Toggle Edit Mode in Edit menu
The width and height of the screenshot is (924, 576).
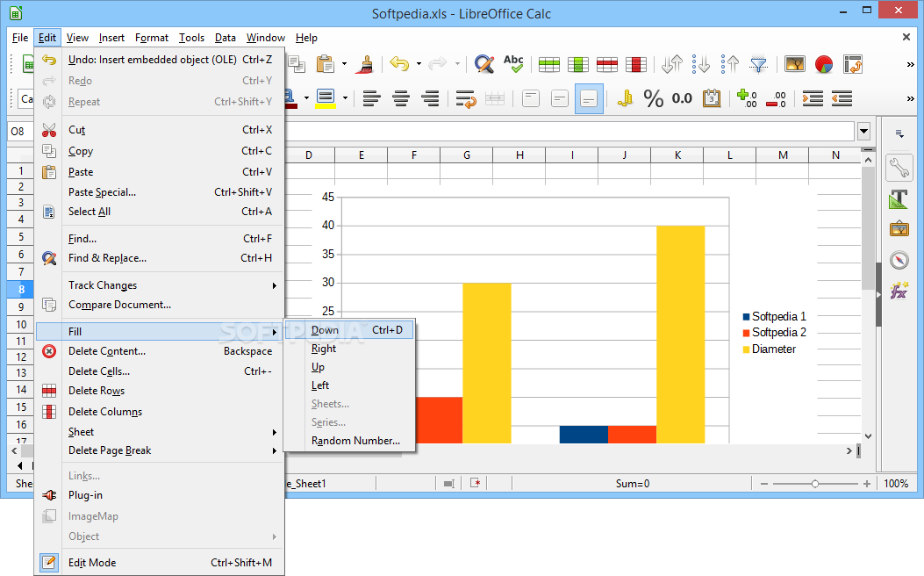coord(159,563)
